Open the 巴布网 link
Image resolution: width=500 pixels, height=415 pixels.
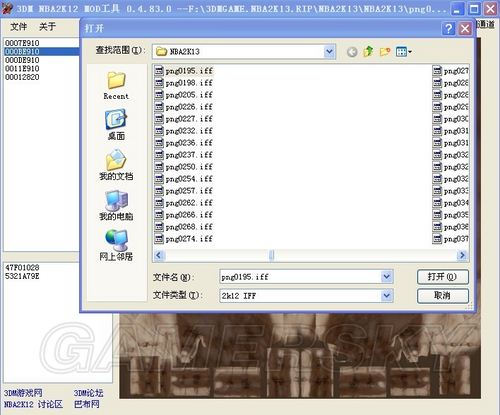pos(87,405)
